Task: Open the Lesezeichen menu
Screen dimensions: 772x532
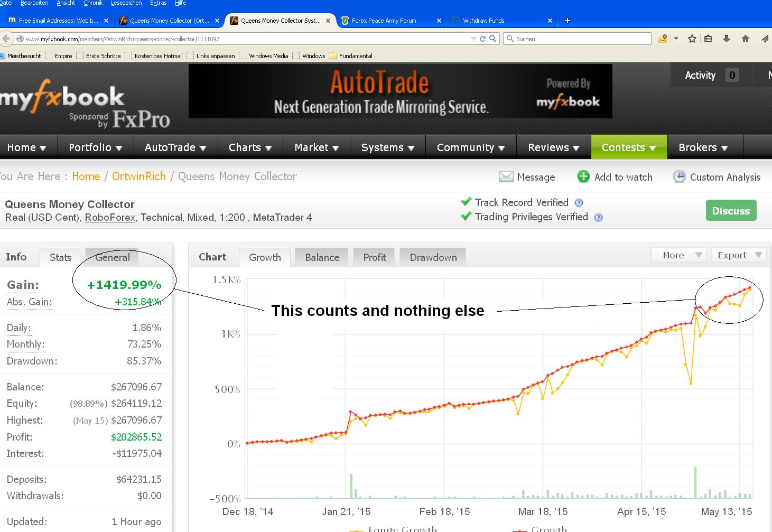Action: coord(126,3)
